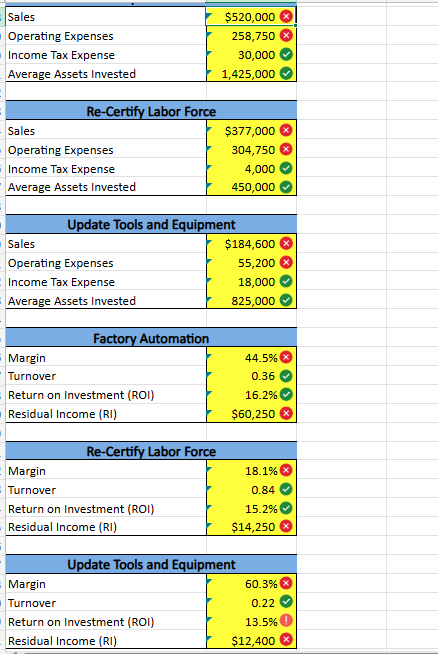The height and width of the screenshot is (654, 438).
Task: Select the Income Tax Expense label for 18,000
Action: [61, 282]
